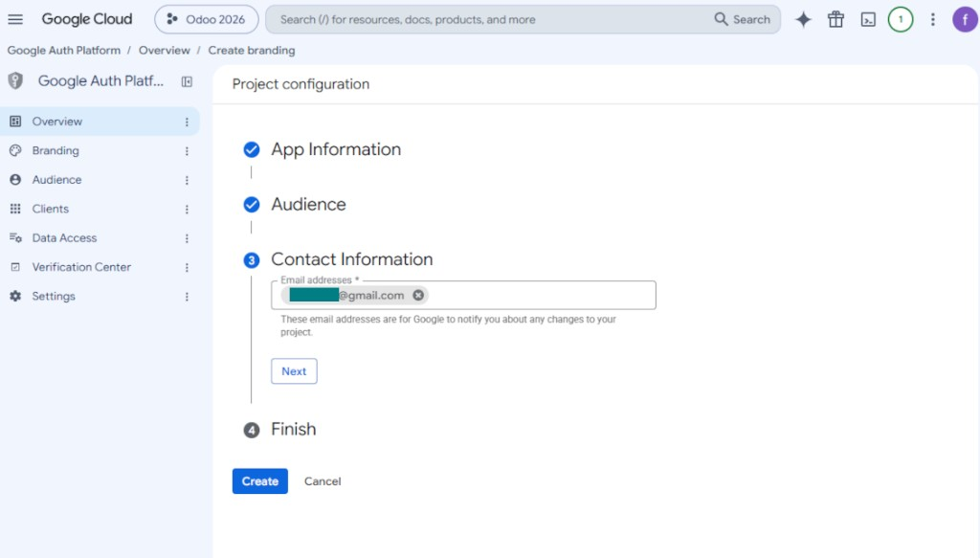Activate Cloud Shell terminal icon

[868, 20]
